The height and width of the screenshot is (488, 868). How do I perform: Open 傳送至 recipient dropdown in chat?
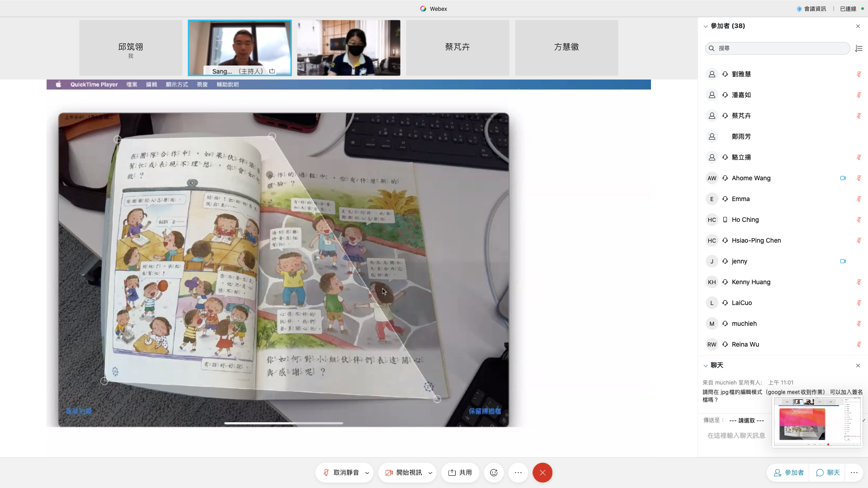click(x=746, y=420)
